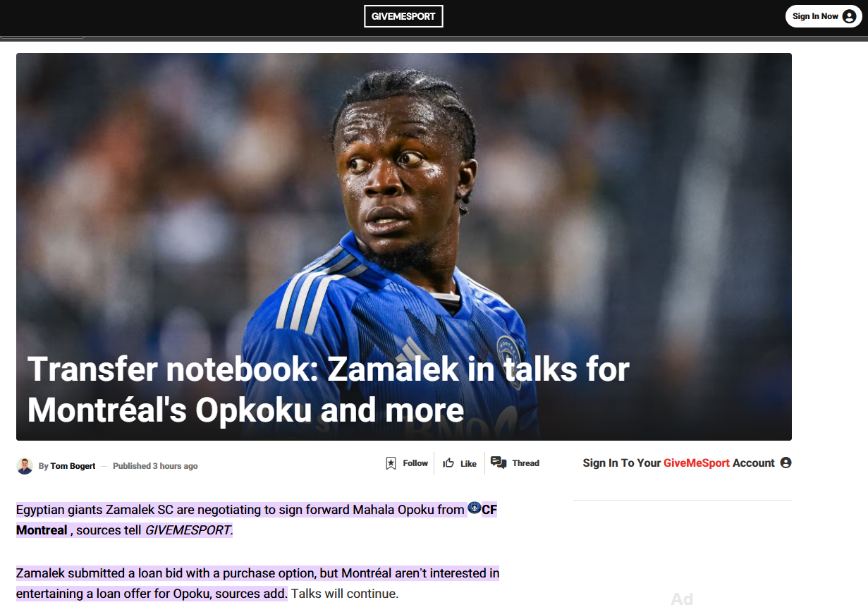Click Tom Bogert's author avatar
The image size is (868, 612).
tap(25, 466)
